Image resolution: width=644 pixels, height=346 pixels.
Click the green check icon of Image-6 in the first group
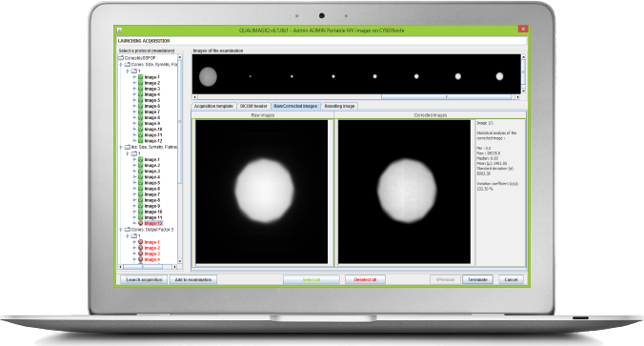click(140, 106)
